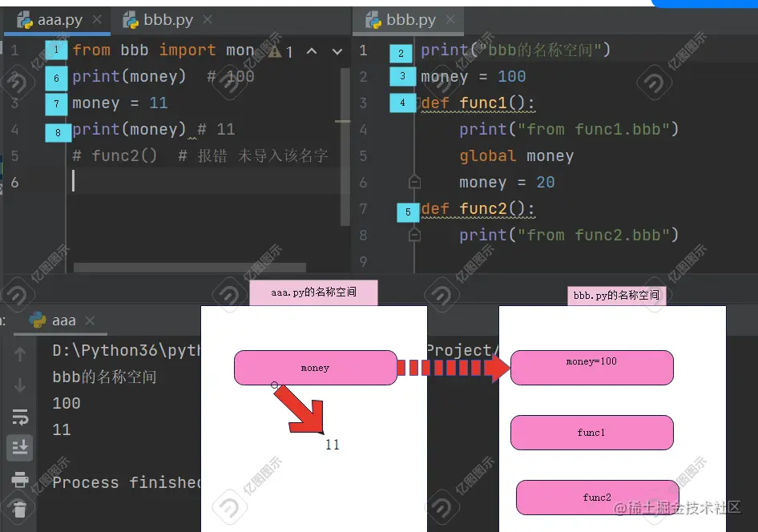Click the 'global money' line in bbb.py
The height and width of the screenshot is (532, 758).
(516, 155)
